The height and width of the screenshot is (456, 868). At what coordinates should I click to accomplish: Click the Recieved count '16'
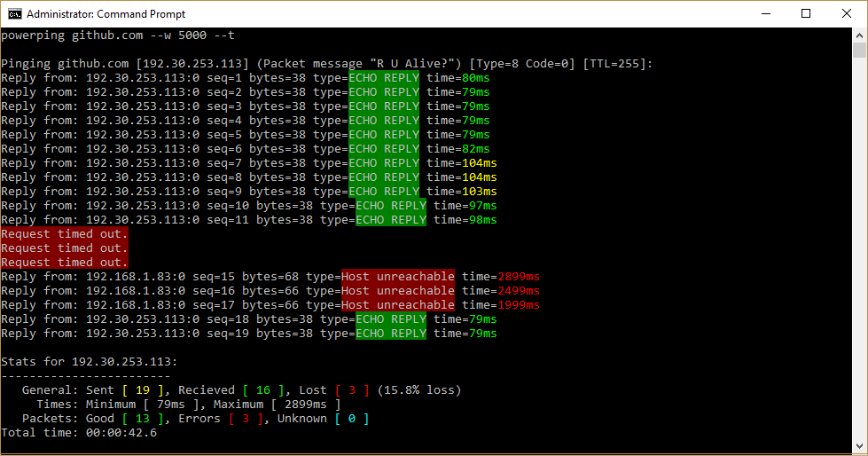click(263, 390)
